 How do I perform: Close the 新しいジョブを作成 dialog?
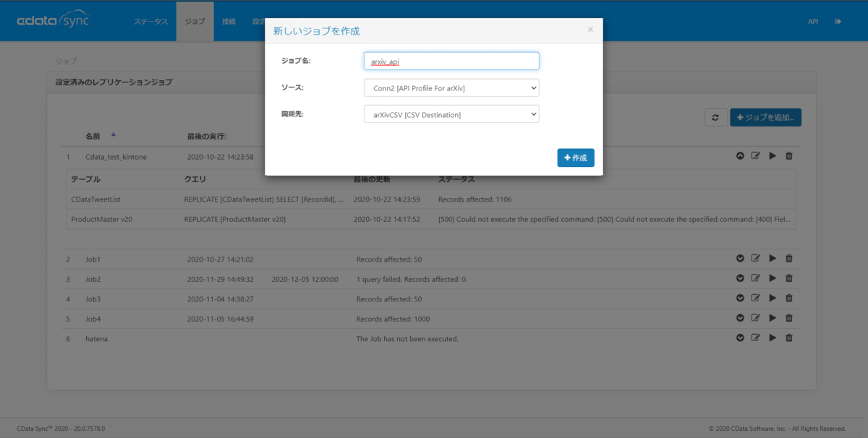(590, 30)
